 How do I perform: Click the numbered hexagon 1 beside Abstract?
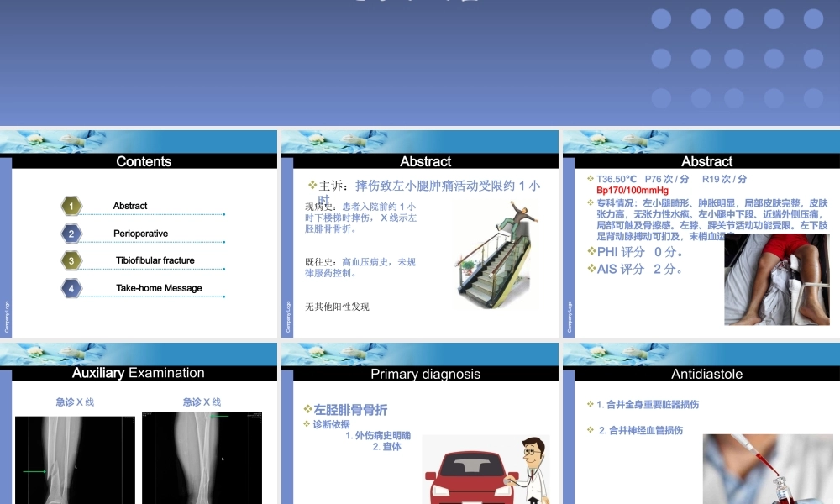click(71, 205)
